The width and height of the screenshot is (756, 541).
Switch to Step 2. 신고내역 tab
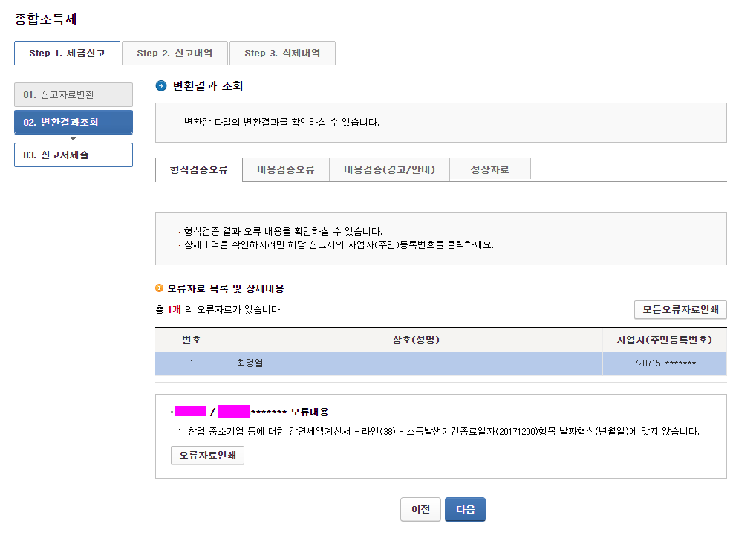175,54
